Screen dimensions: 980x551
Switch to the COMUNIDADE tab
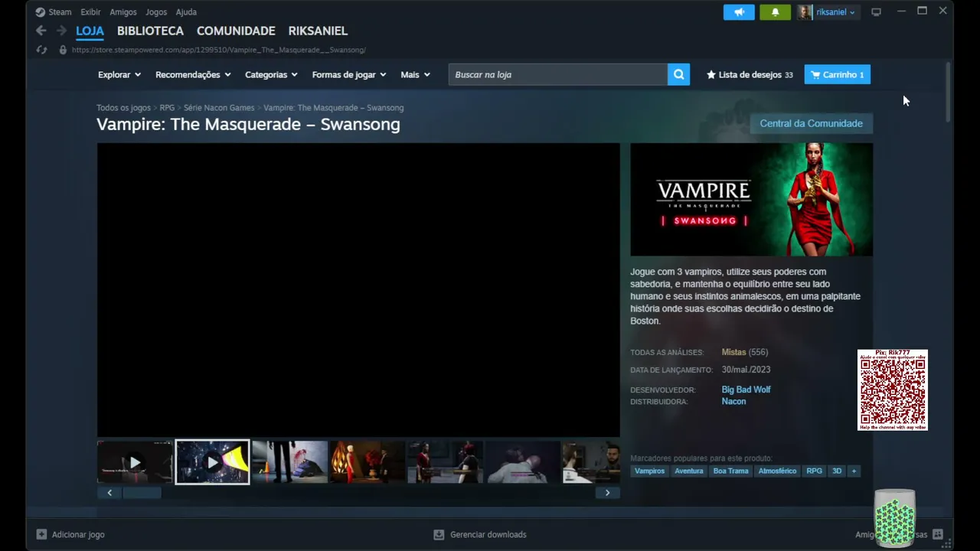(x=236, y=31)
